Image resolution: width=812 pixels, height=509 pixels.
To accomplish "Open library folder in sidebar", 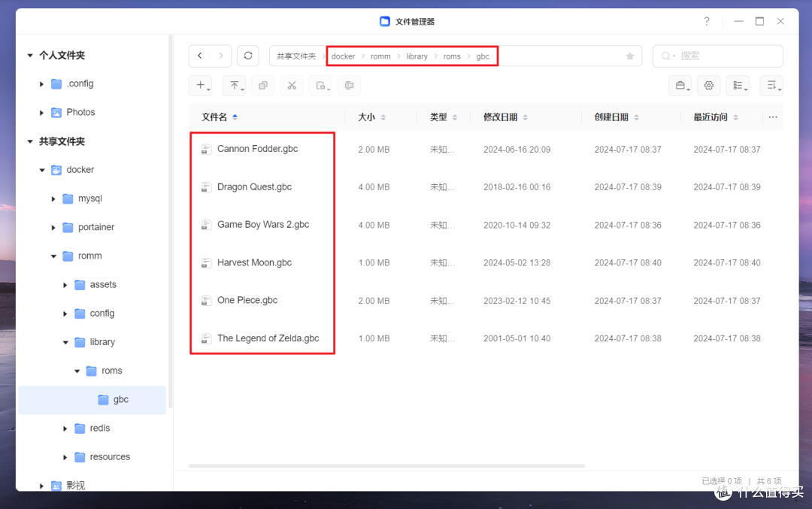I will 102,342.
